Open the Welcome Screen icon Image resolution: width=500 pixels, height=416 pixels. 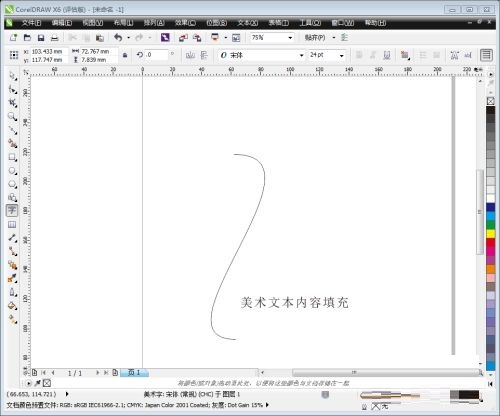(x=236, y=38)
